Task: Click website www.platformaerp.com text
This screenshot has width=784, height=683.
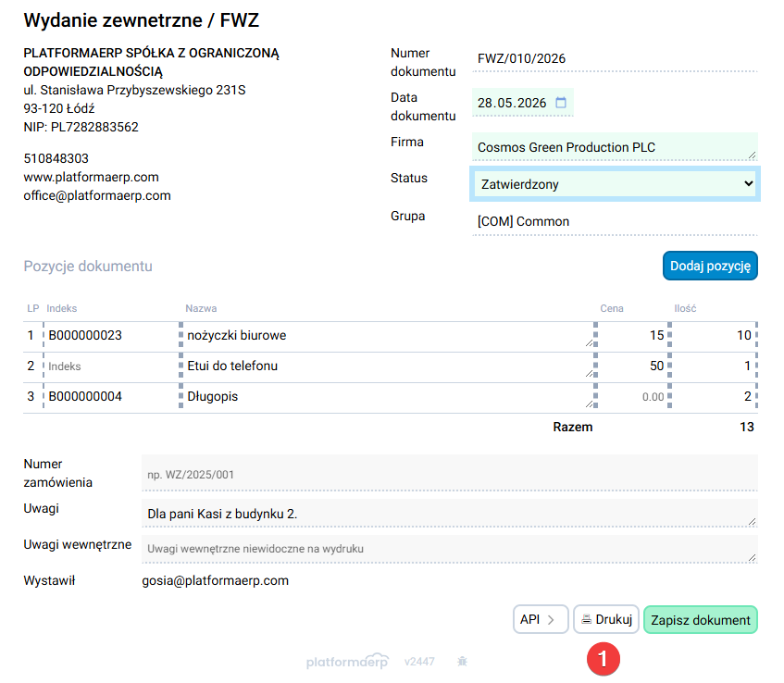Action: point(91,177)
